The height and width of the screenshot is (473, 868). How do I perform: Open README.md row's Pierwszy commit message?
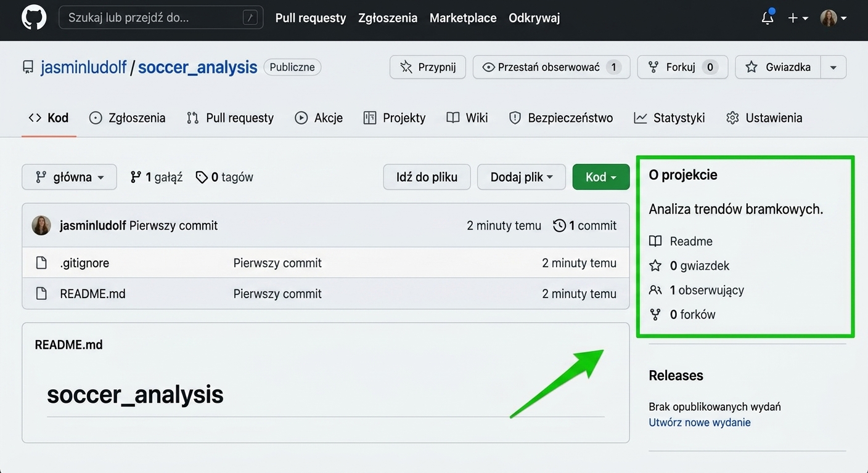(x=277, y=294)
